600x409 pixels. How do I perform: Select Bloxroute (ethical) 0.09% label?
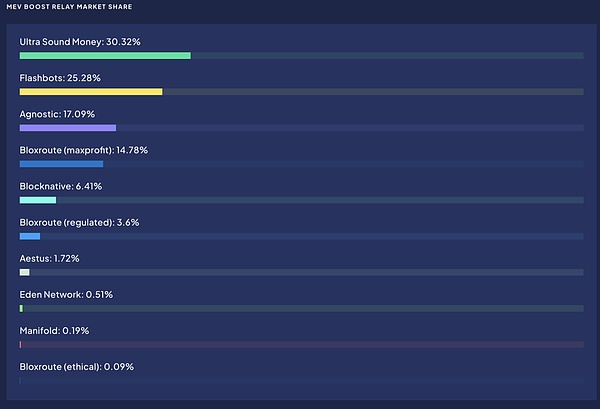pyautogui.click(x=77, y=366)
